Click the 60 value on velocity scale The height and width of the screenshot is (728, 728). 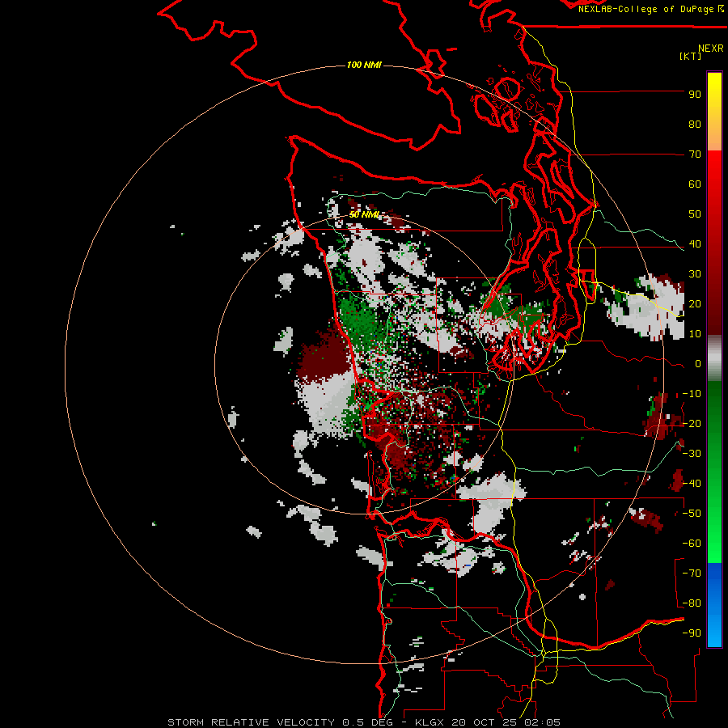(x=695, y=184)
